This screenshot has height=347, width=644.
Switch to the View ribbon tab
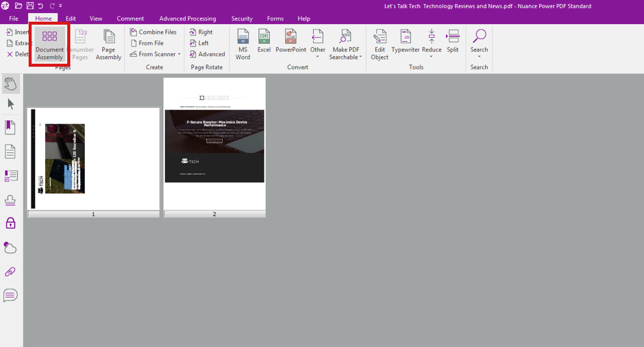click(96, 19)
